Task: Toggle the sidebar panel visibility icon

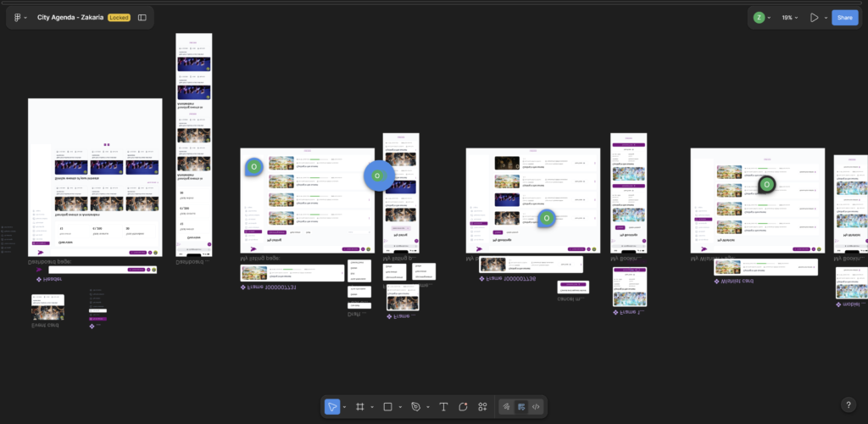Action: (x=142, y=17)
